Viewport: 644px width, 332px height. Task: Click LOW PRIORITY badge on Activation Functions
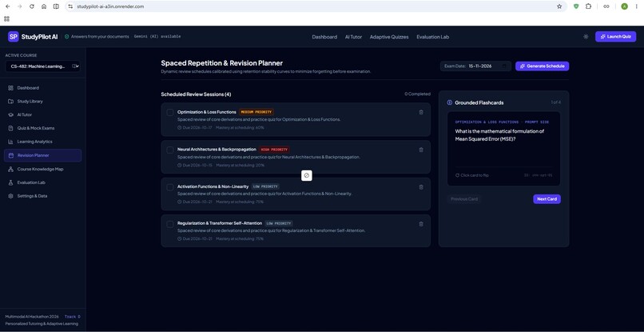(x=265, y=186)
